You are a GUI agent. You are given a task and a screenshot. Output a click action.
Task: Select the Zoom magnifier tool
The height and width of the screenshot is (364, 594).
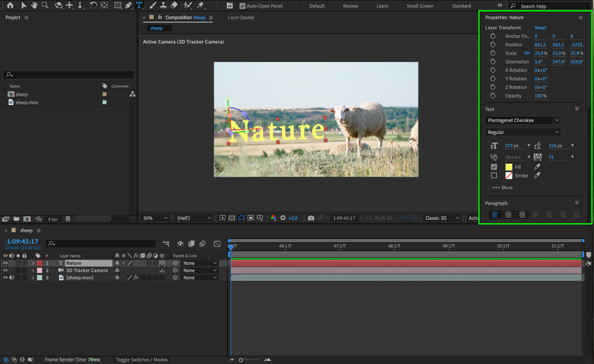click(45, 5)
